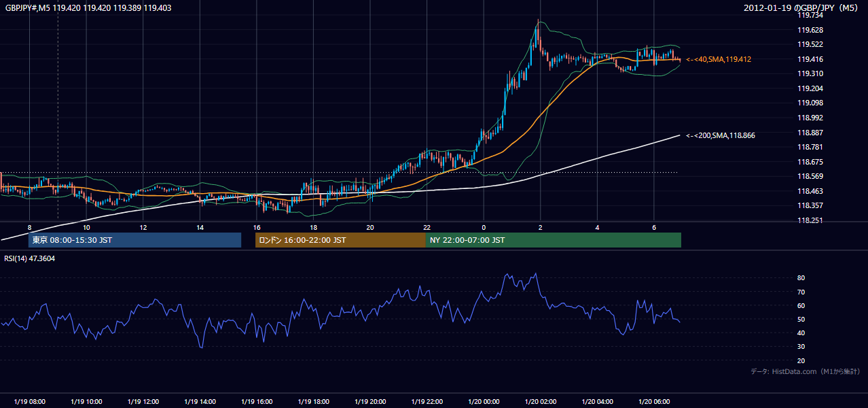Click the 1/20 02:00 time axis label

(x=540, y=402)
